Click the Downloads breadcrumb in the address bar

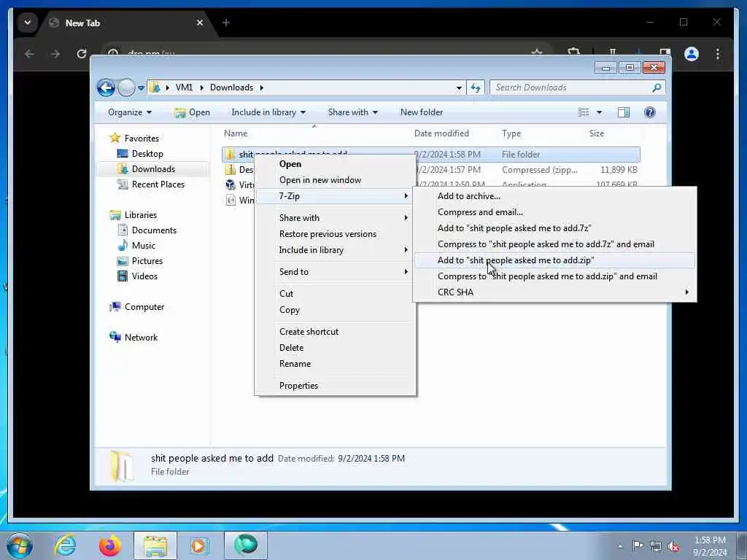231,87
